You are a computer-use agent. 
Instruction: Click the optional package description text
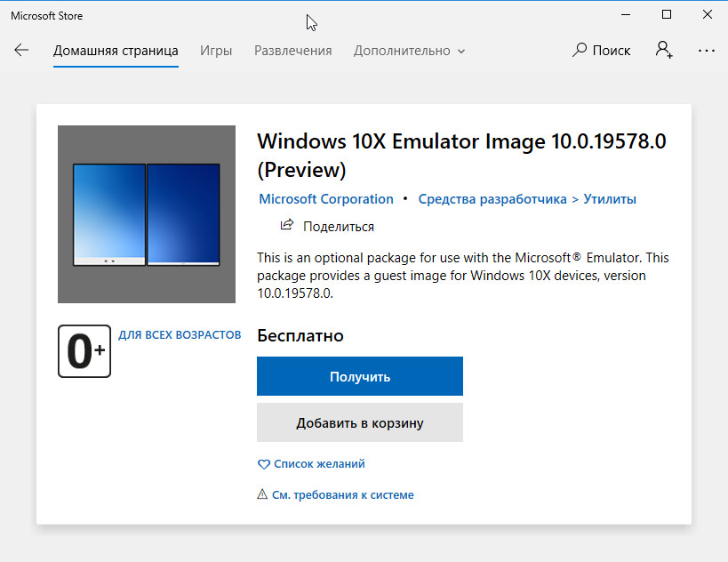[463, 276]
